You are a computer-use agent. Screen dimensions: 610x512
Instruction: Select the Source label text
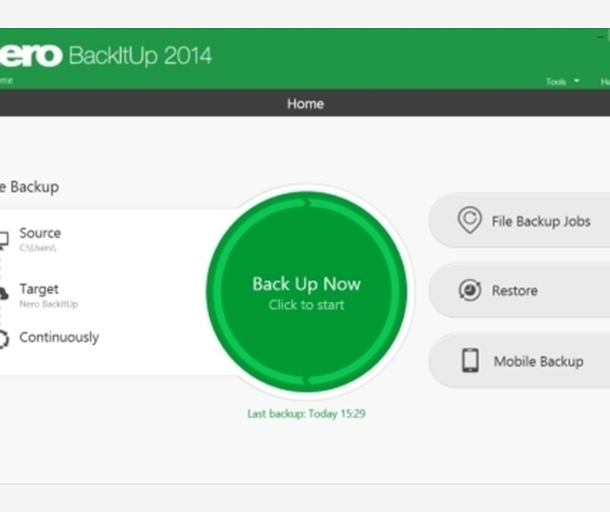pos(40,233)
